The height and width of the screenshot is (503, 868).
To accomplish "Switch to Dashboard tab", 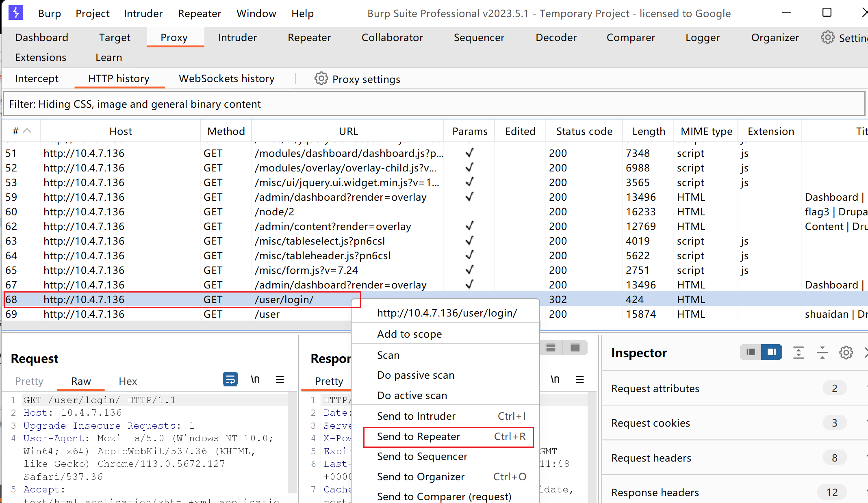I will pyautogui.click(x=42, y=37).
